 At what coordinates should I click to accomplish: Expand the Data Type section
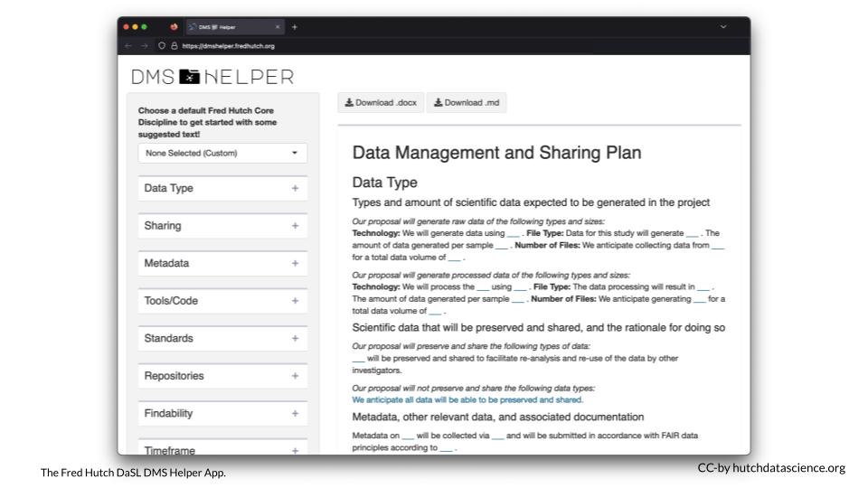coord(222,188)
